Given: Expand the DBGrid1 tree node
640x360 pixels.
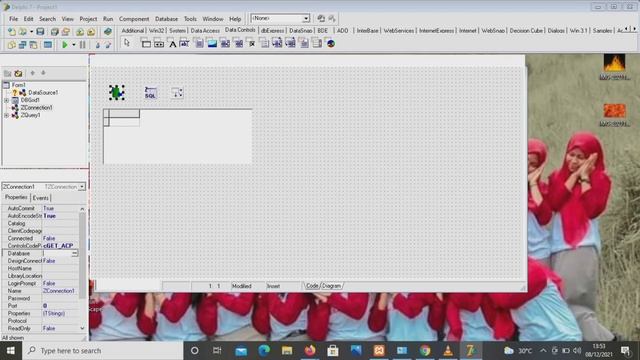Looking at the screenshot, I should (7, 100).
